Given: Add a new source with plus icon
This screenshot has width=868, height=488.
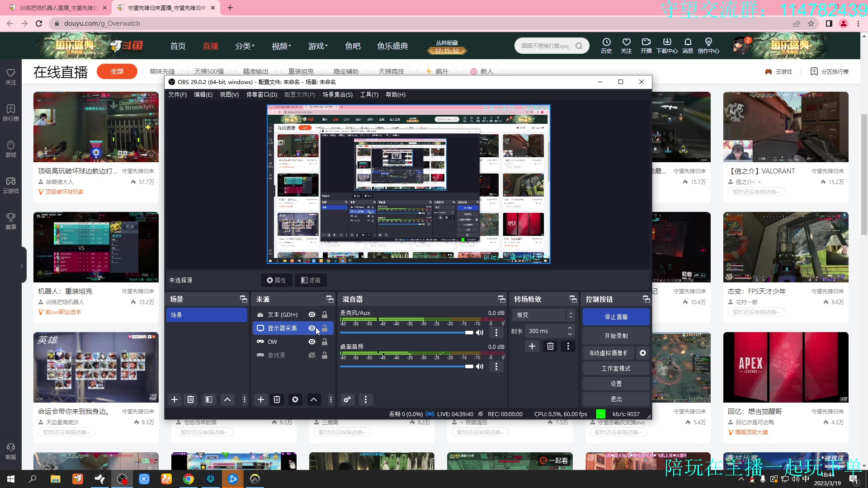Looking at the screenshot, I should 261,399.
